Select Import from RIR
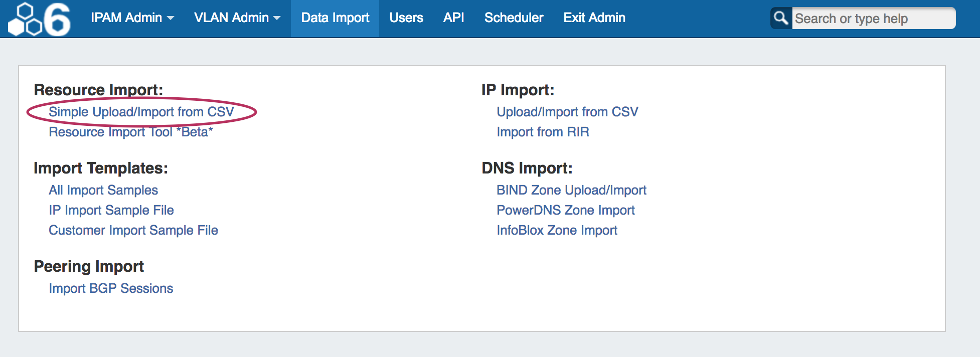 pos(543,132)
